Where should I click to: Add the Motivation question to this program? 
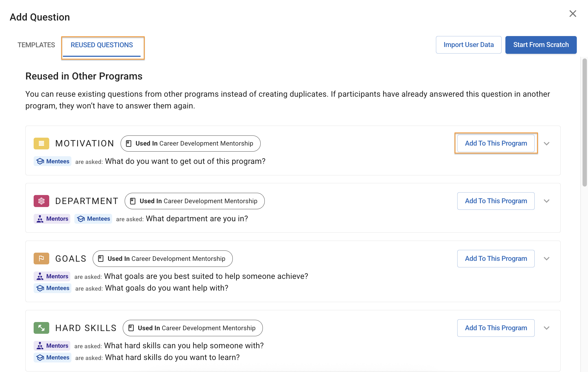pos(496,143)
